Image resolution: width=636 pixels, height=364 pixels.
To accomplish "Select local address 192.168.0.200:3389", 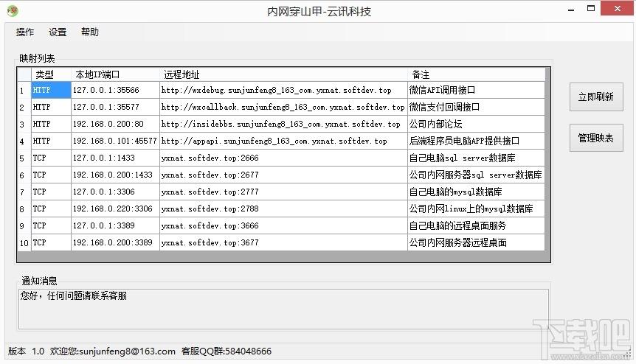I will (116, 242).
